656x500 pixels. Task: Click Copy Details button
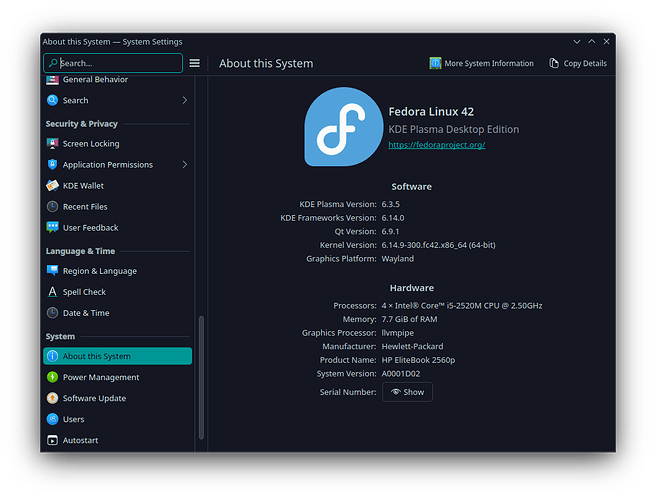tap(578, 63)
